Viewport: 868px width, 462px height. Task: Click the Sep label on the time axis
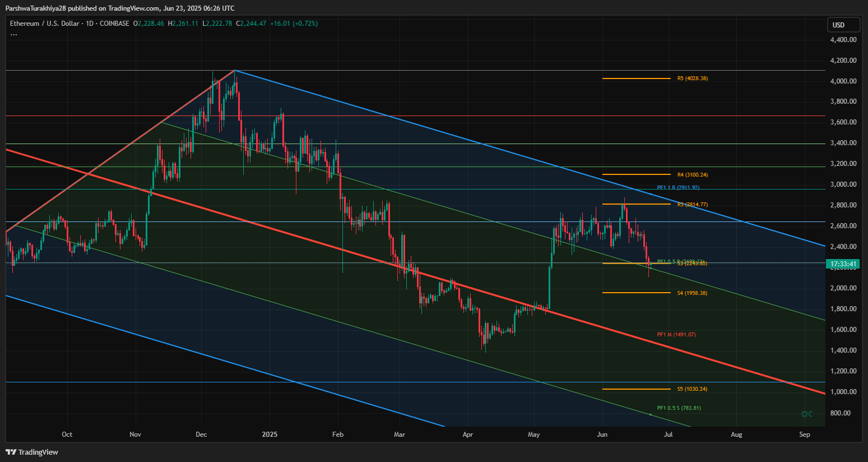click(x=805, y=434)
